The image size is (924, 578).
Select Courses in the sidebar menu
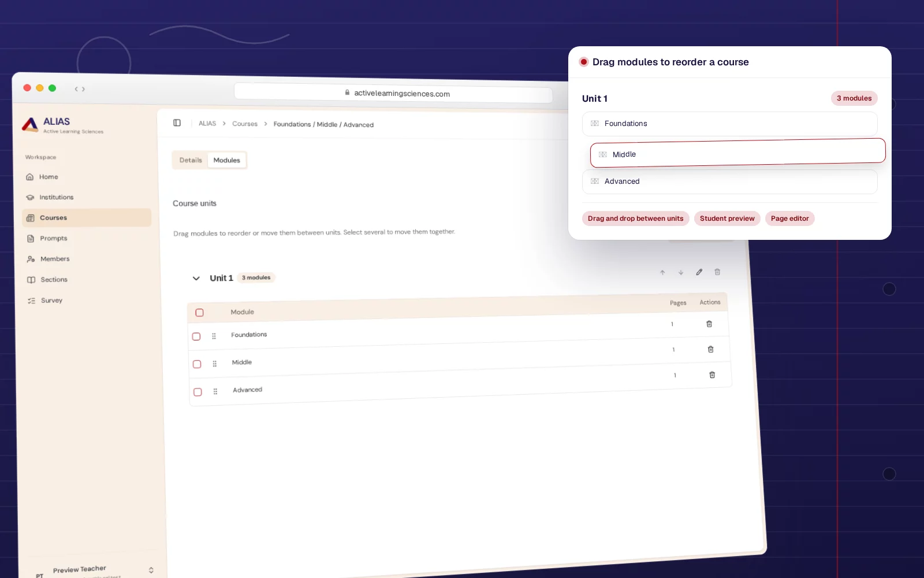click(x=87, y=218)
